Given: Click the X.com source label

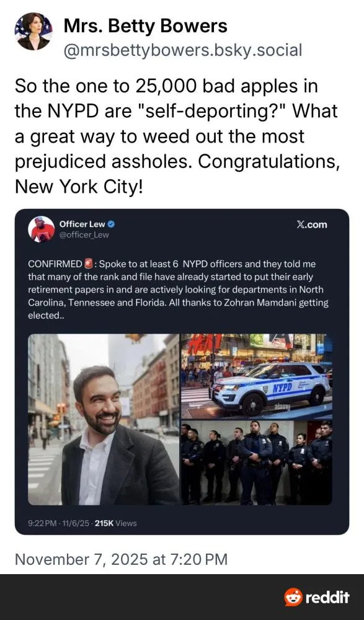Looking at the screenshot, I should tap(312, 224).
